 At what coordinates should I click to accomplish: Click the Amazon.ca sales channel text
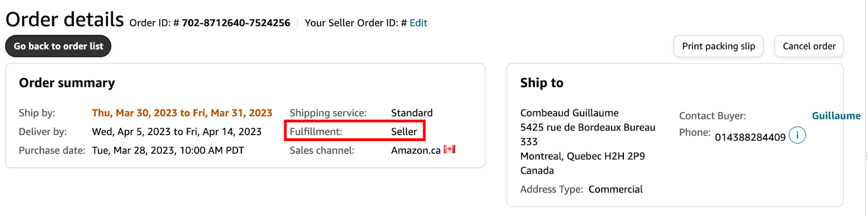click(416, 150)
